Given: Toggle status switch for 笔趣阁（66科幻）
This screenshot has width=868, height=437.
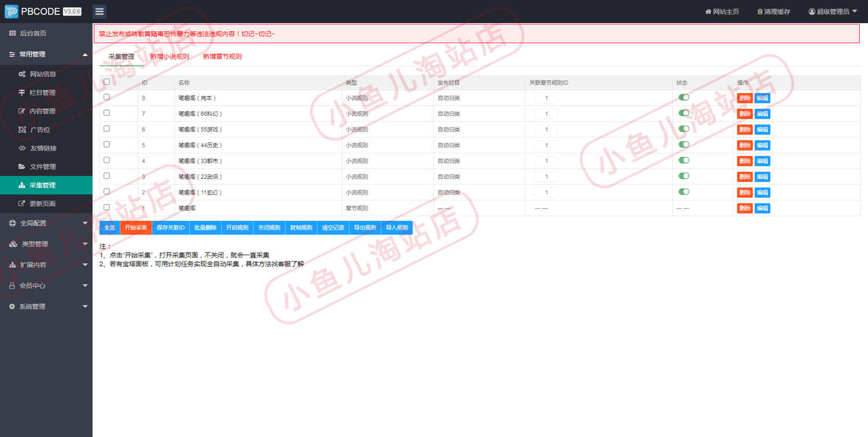Looking at the screenshot, I should pyautogui.click(x=684, y=113).
